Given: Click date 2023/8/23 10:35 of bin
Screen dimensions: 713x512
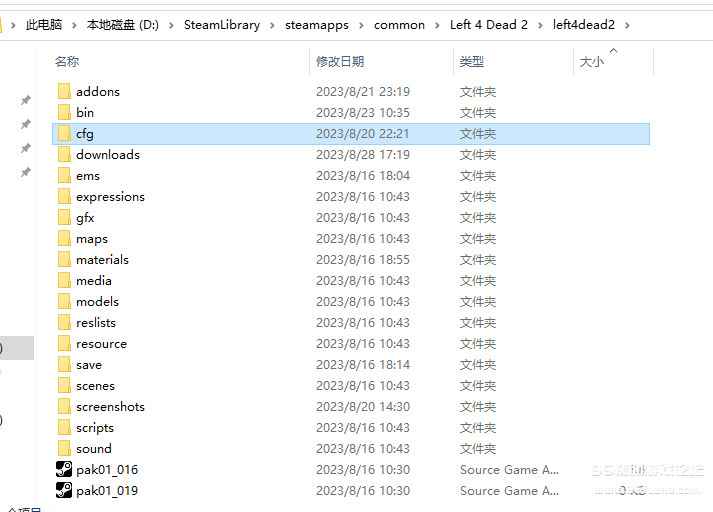Looking at the screenshot, I should [x=363, y=112].
